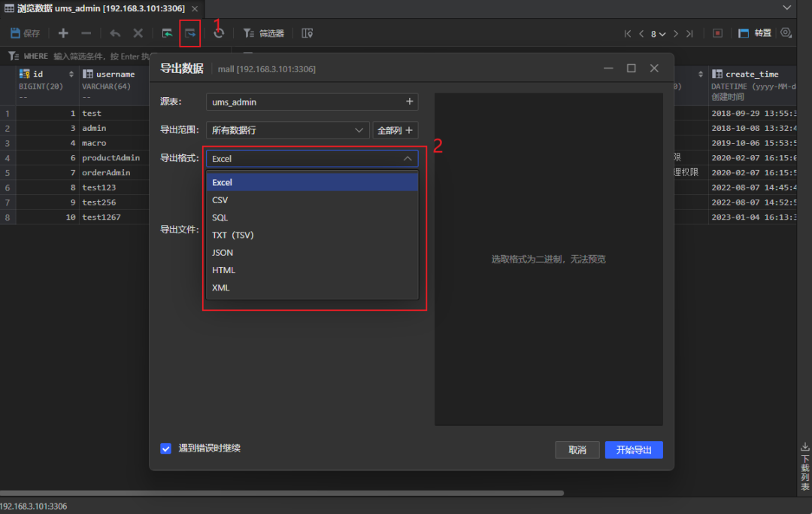Toggle the 遇到错误时继续 checkbox
Image resolution: width=812 pixels, height=514 pixels.
pos(166,449)
